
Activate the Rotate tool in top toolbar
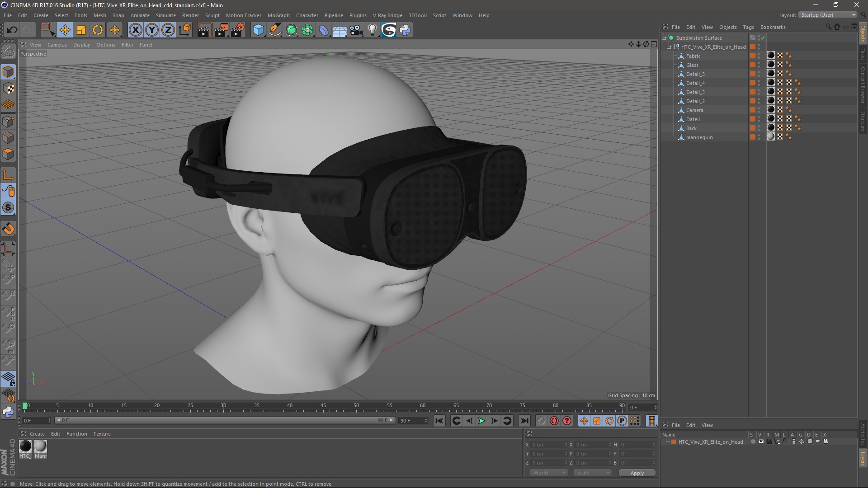coord(98,30)
